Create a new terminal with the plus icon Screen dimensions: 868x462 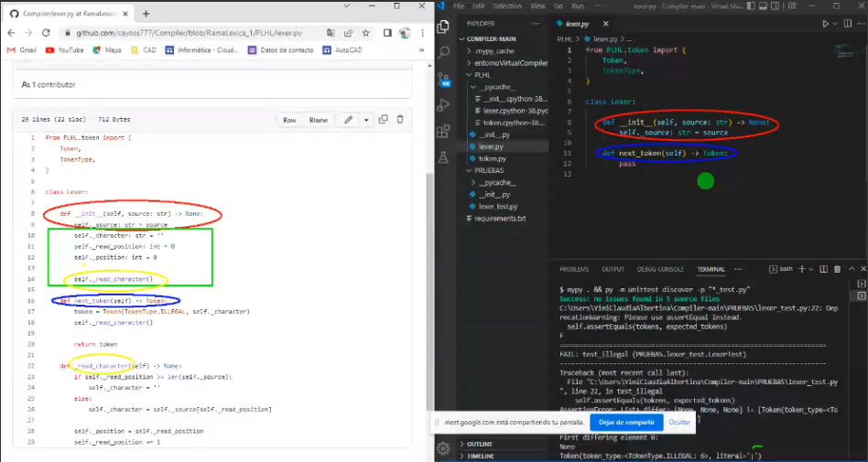[x=801, y=269]
